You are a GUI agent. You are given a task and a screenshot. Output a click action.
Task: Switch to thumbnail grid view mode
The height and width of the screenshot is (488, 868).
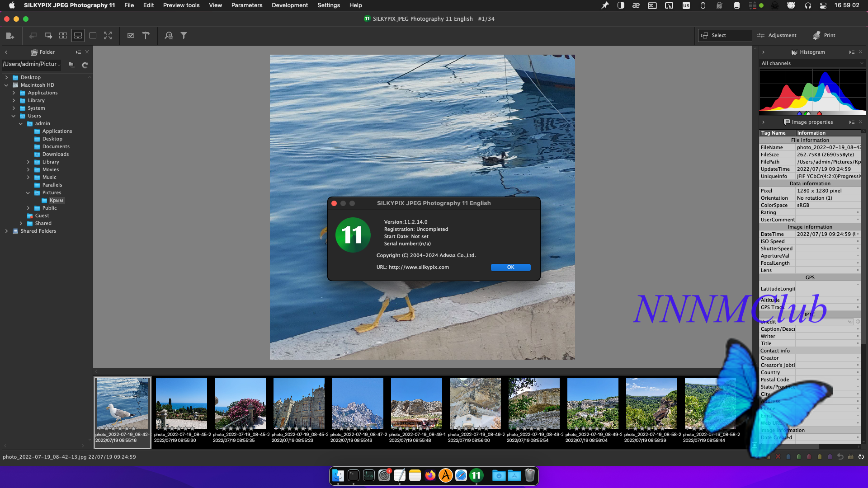(63, 36)
